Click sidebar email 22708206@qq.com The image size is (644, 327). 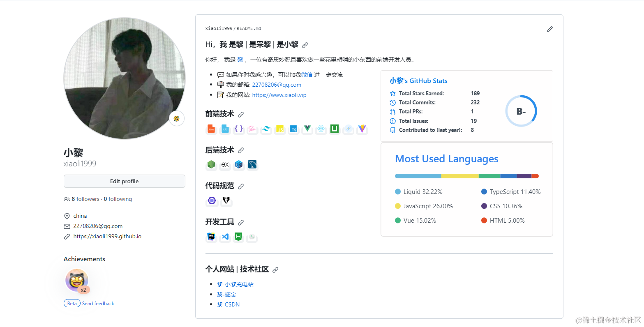pyautogui.click(x=98, y=226)
